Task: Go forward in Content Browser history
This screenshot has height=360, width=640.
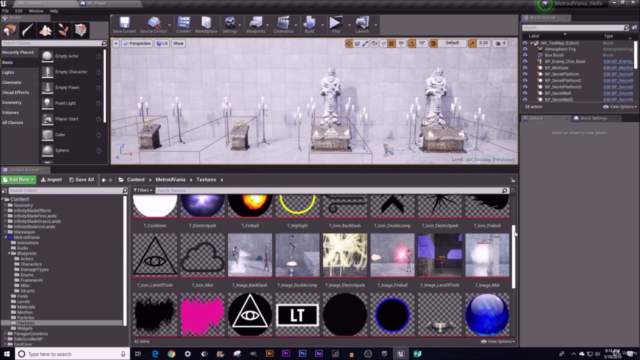Action: [x=110, y=180]
